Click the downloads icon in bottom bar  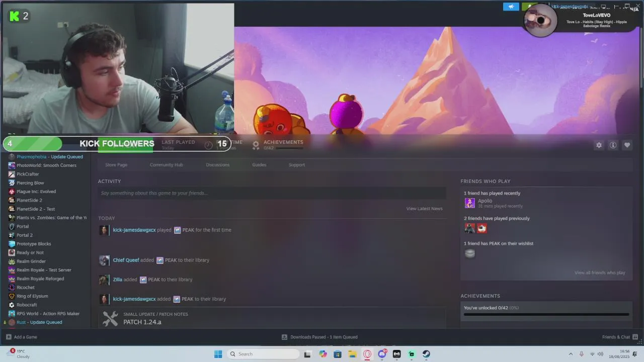(284, 337)
